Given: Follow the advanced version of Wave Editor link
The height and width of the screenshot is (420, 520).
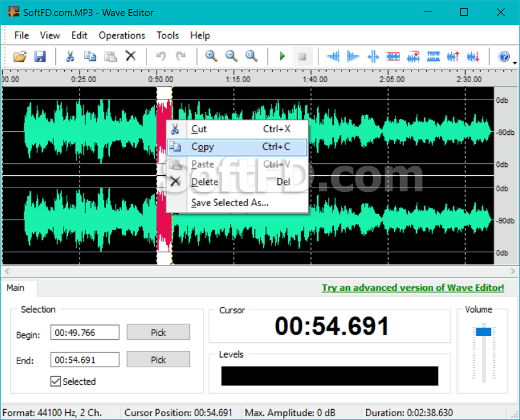Looking at the screenshot, I should coord(413,288).
